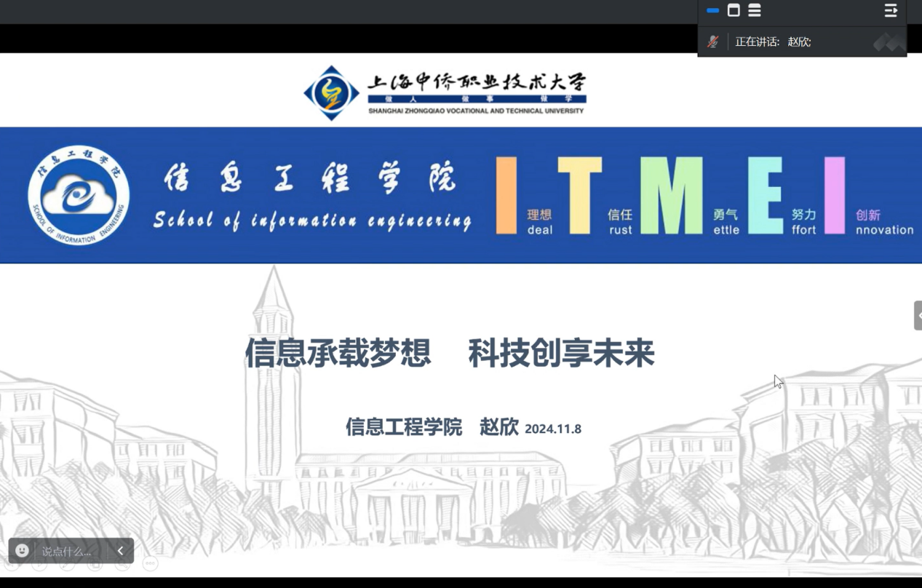This screenshot has width=922, height=588.
Task: Expand the side panel handle on the right edge
Action: [918, 316]
